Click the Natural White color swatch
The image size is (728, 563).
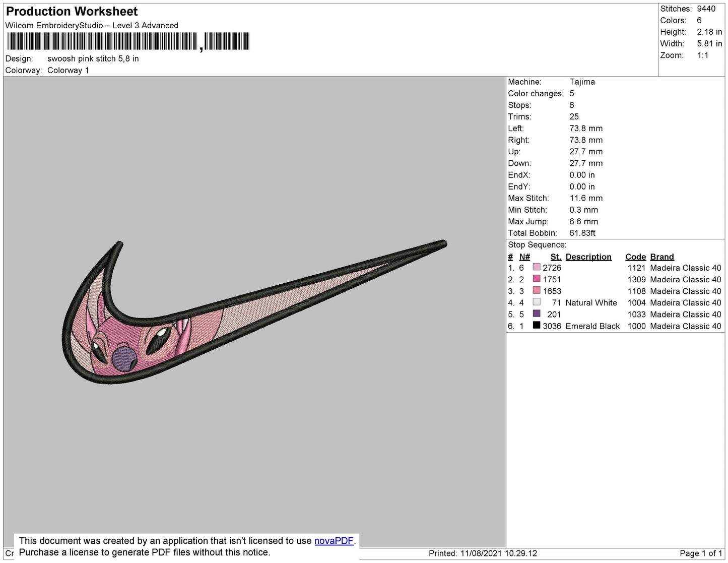tap(537, 302)
